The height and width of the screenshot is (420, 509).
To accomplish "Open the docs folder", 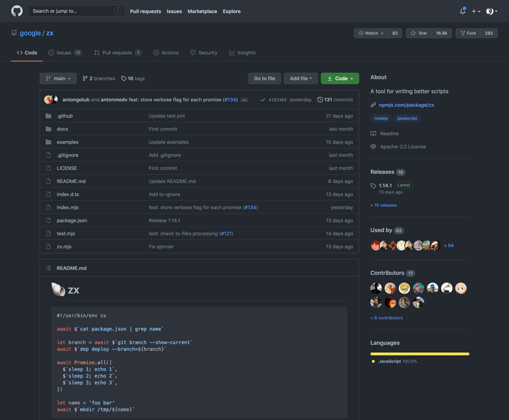I will tap(62, 129).
